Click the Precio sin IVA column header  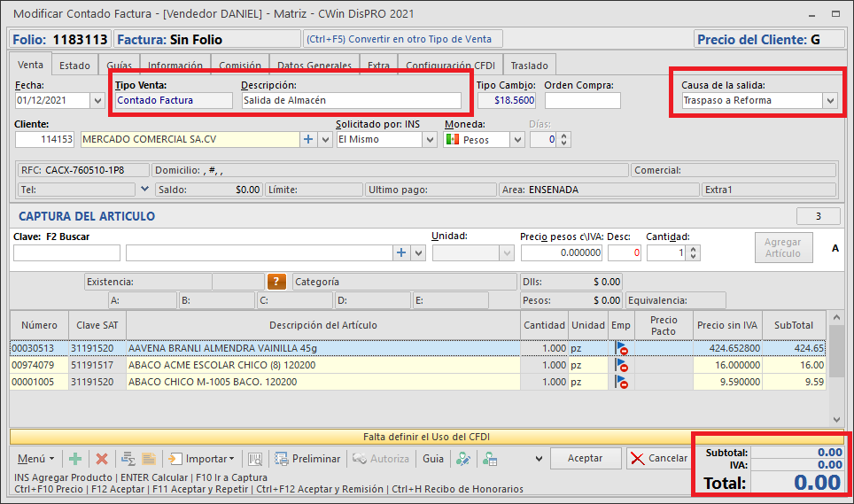(727, 325)
